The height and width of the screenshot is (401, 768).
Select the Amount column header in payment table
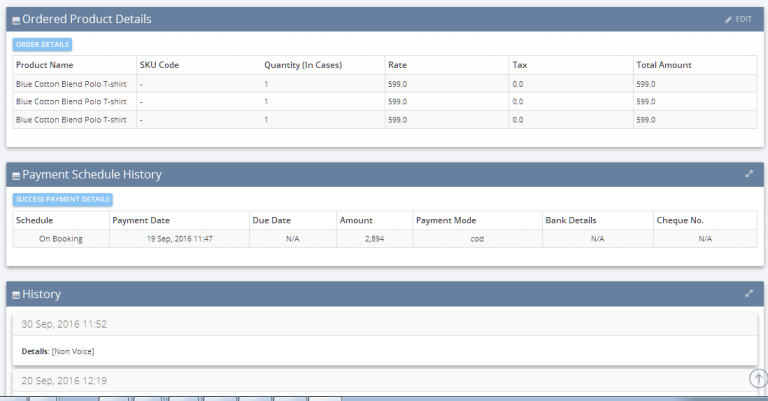[x=356, y=220]
